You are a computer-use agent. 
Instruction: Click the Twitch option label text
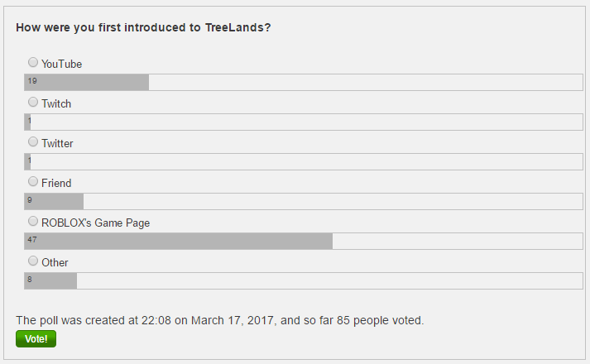(x=56, y=103)
